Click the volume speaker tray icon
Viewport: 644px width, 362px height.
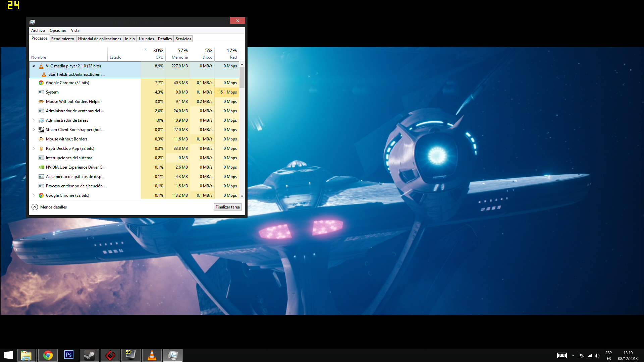[597, 356]
